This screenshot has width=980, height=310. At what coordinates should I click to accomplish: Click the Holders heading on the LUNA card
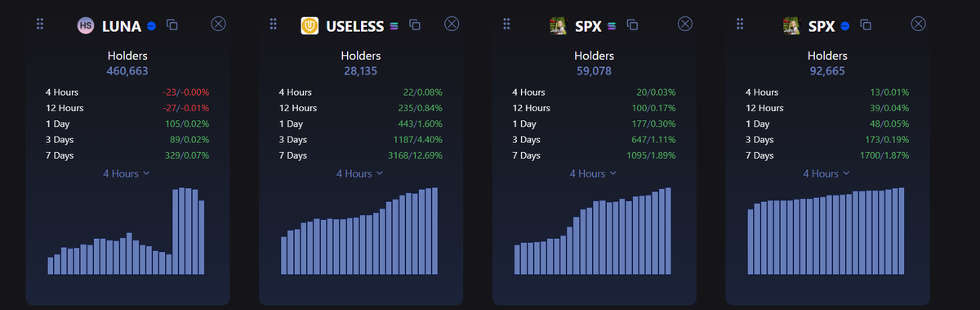(127, 56)
